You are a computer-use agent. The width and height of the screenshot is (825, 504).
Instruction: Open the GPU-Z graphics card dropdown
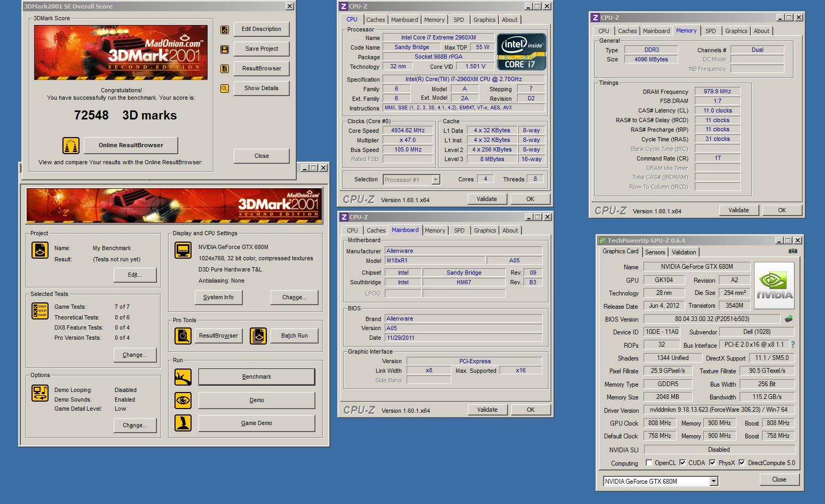click(x=713, y=481)
